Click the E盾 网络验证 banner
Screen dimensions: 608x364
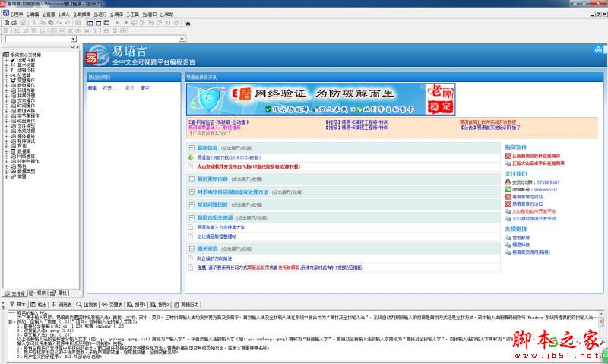point(321,99)
